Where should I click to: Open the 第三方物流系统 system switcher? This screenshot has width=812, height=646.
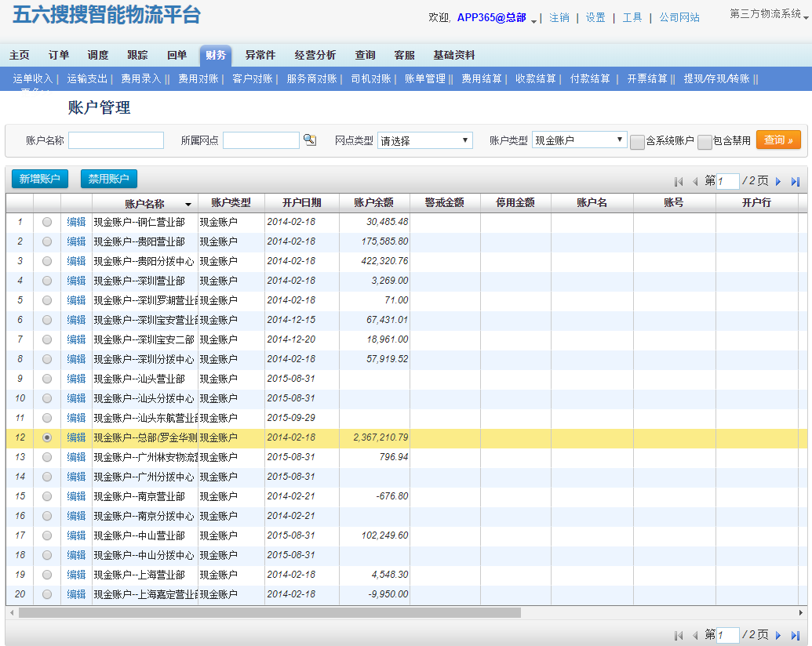[769, 14]
